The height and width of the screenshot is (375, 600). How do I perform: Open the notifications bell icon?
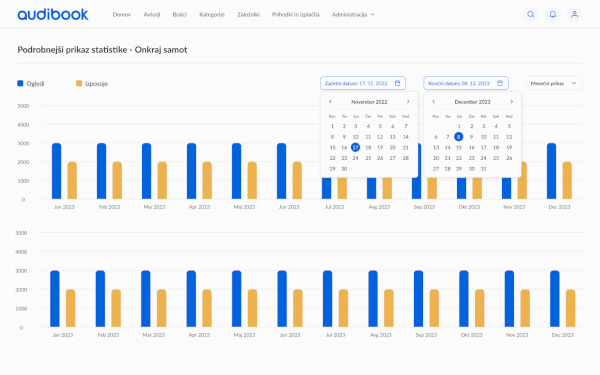pos(553,15)
